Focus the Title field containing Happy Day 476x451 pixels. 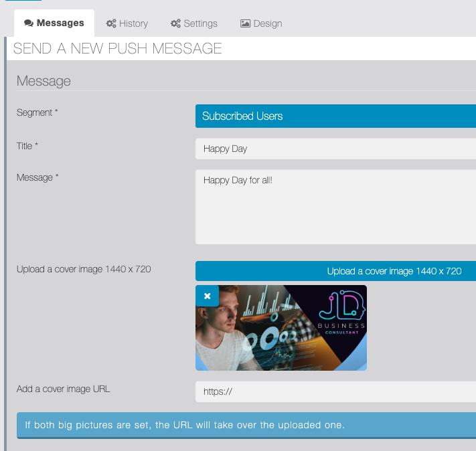[x=336, y=149]
